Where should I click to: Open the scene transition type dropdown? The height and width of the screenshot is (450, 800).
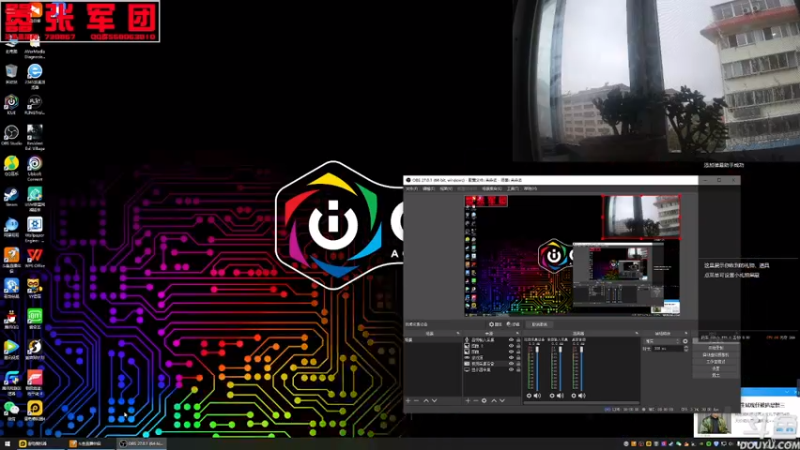point(662,341)
